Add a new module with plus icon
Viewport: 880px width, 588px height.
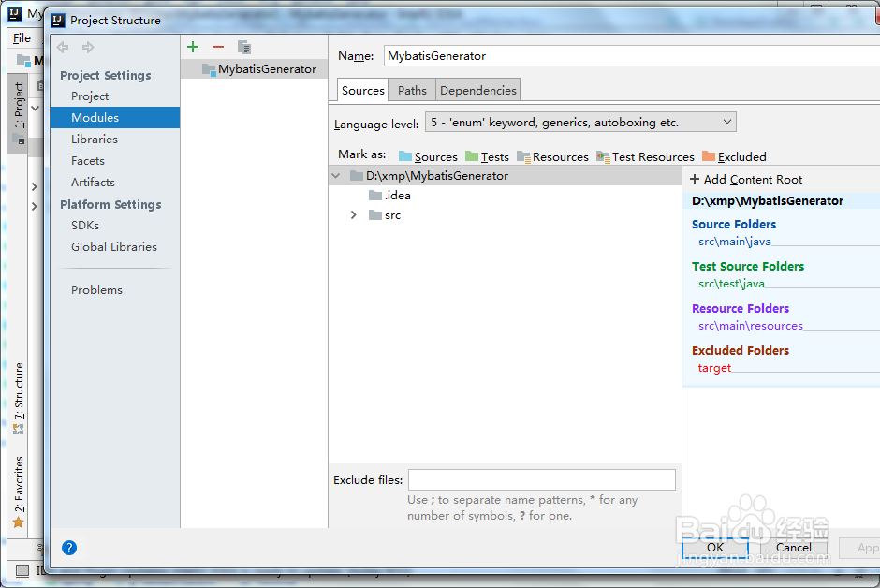193,47
